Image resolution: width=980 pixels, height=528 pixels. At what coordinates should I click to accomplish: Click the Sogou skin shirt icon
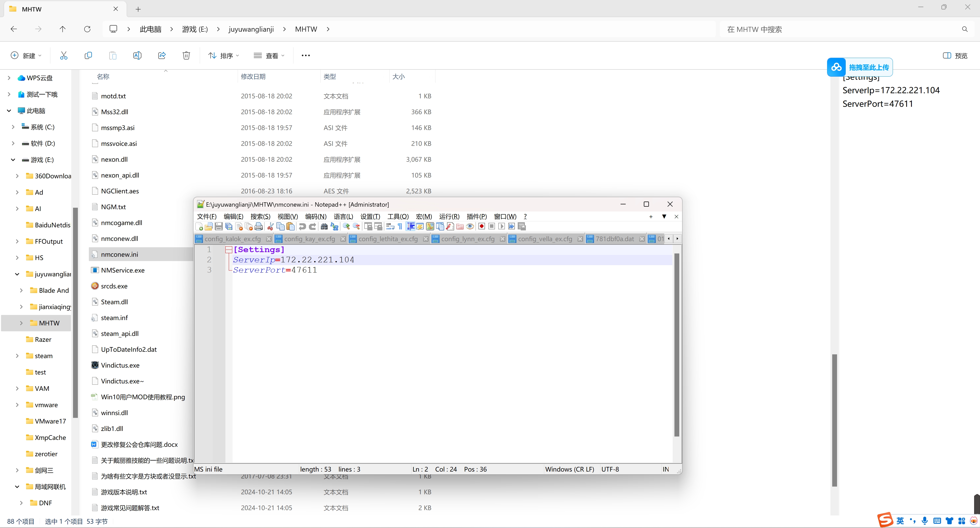pos(950,521)
